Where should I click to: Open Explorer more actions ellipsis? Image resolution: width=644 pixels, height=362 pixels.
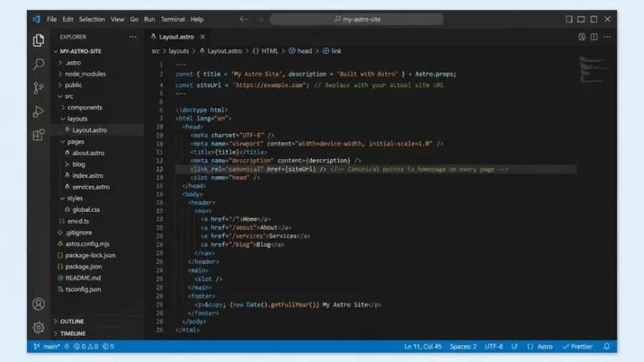(132, 37)
